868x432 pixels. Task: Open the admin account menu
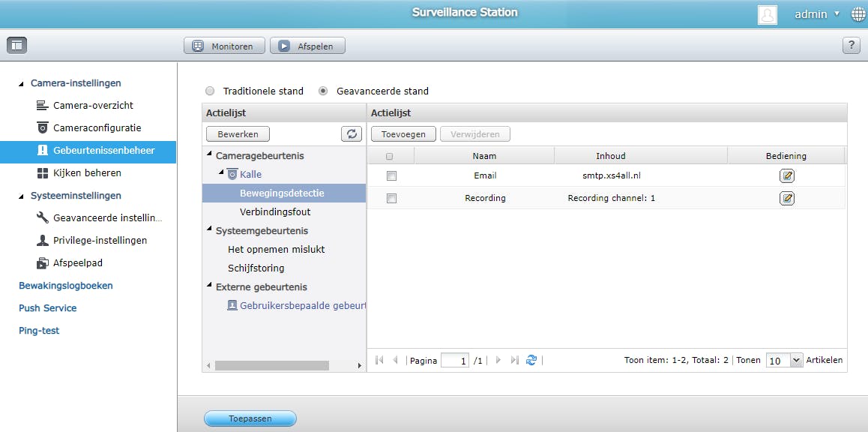[x=812, y=13]
